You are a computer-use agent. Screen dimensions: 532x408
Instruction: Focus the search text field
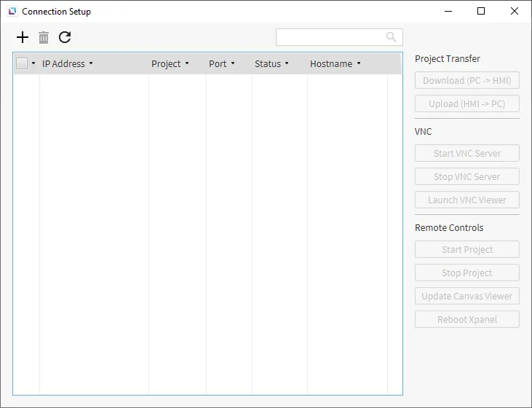click(x=330, y=37)
